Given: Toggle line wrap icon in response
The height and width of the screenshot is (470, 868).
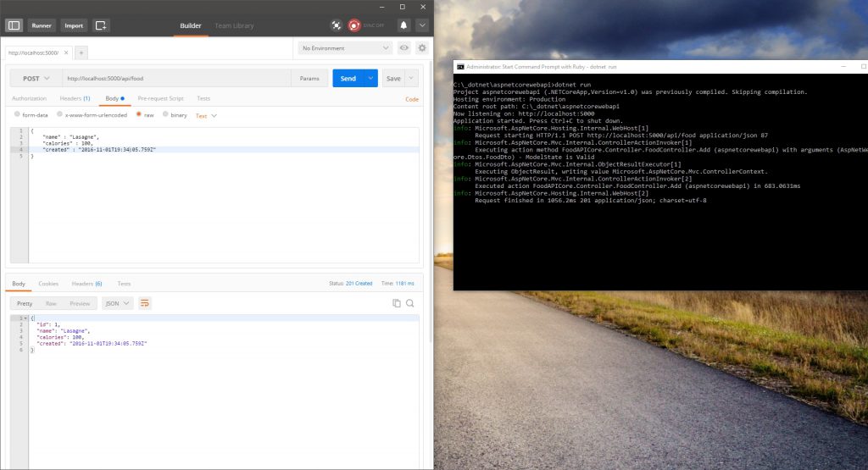Looking at the screenshot, I should pyautogui.click(x=144, y=303).
